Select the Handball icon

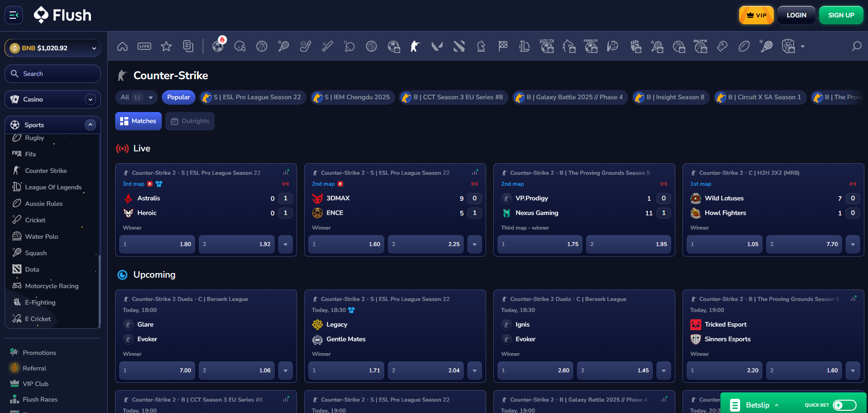tap(613, 46)
